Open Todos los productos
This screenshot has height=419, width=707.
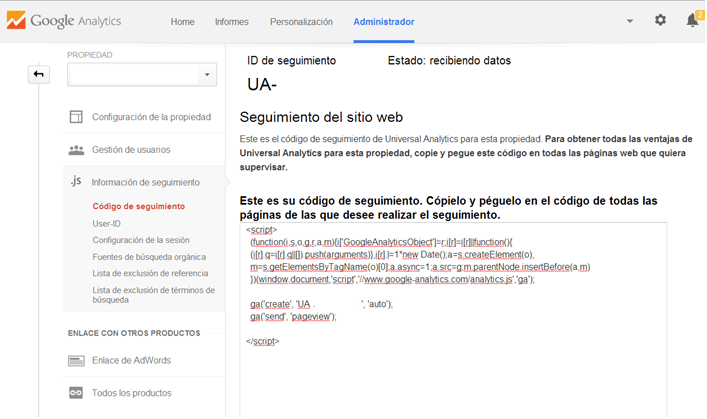pyautogui.click(x=132, y=393)
